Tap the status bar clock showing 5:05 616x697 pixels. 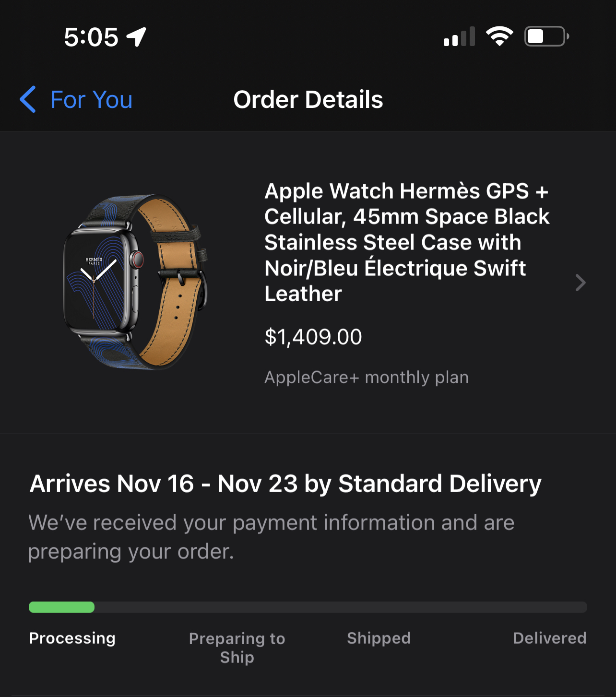tap(91, 37)
